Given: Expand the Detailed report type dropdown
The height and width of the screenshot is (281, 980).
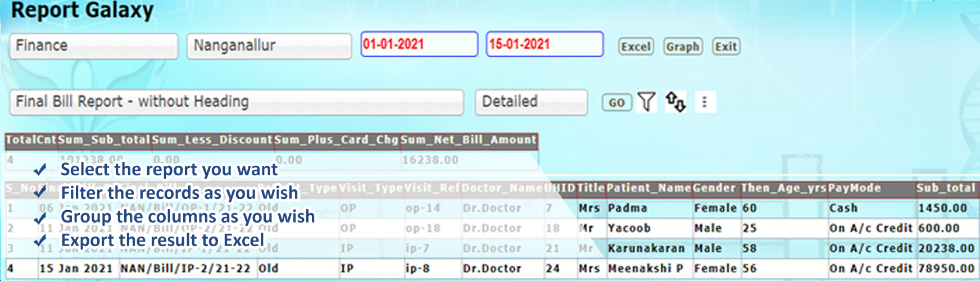Looking at the screenshot, I should 531,102.
